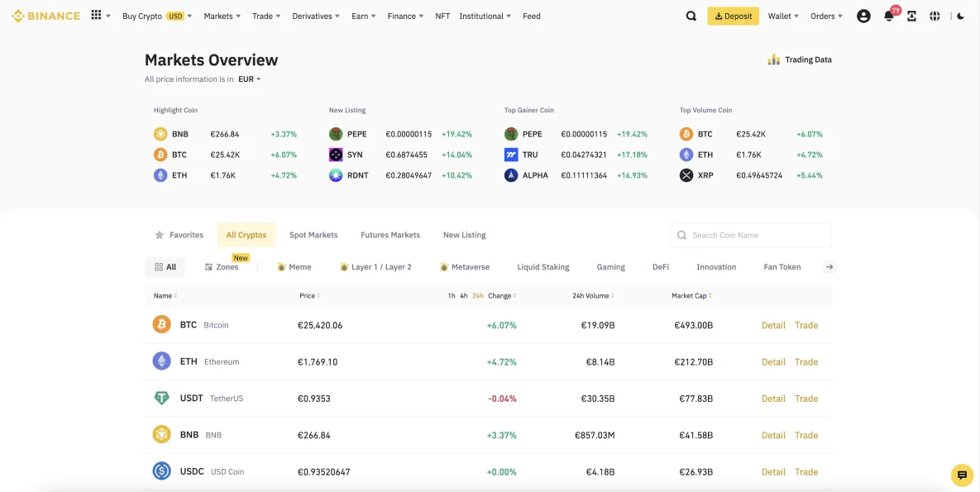Click the yellow Deposit button
Screen dimensions: 980x492
point(733,17)
